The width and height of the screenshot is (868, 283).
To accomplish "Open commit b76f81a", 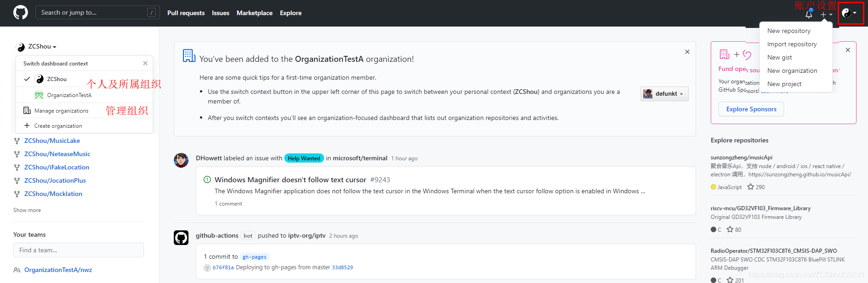I will [223, 267].
